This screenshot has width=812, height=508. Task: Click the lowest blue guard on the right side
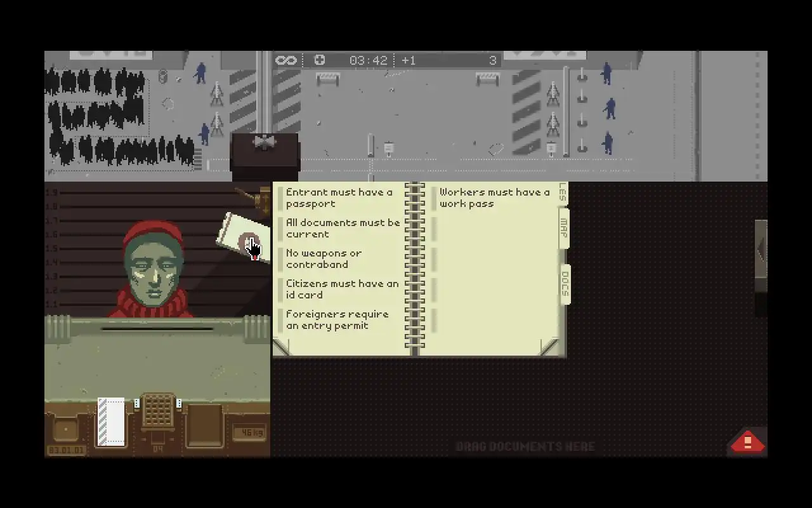[608, 144]
